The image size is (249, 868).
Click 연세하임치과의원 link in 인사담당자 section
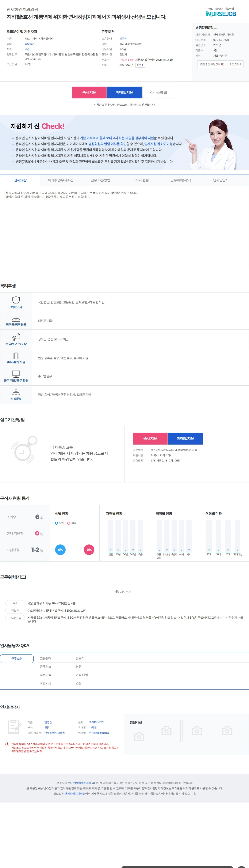coord(54,733)
